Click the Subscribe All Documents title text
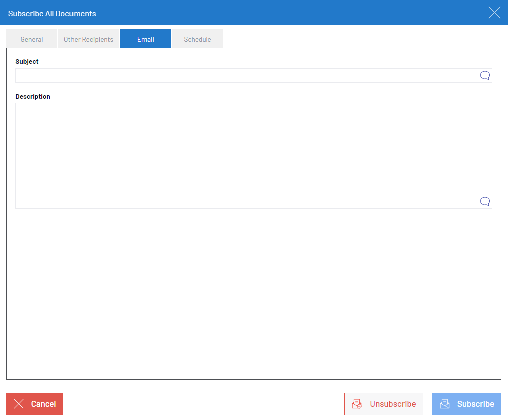The image size is (508, 420). [x=52, y=14]
